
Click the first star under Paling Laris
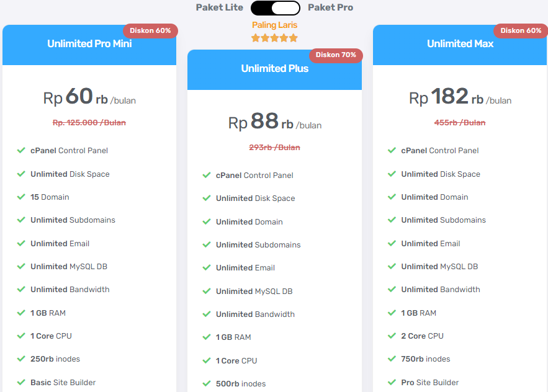(x=255, y=38)
